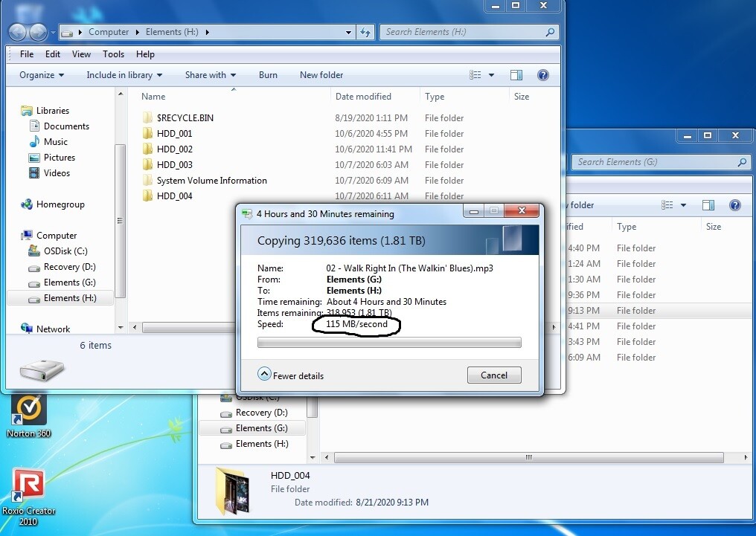Open view options dropdown in Elements (G:) window

[683, 206]
